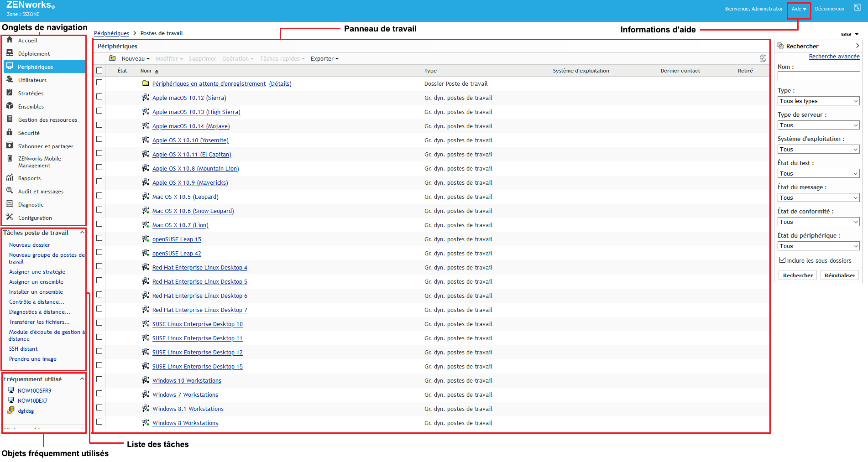
Task: Check the box for Mac OS X 10.7 (Lion)
Action: tap(99, 224)
